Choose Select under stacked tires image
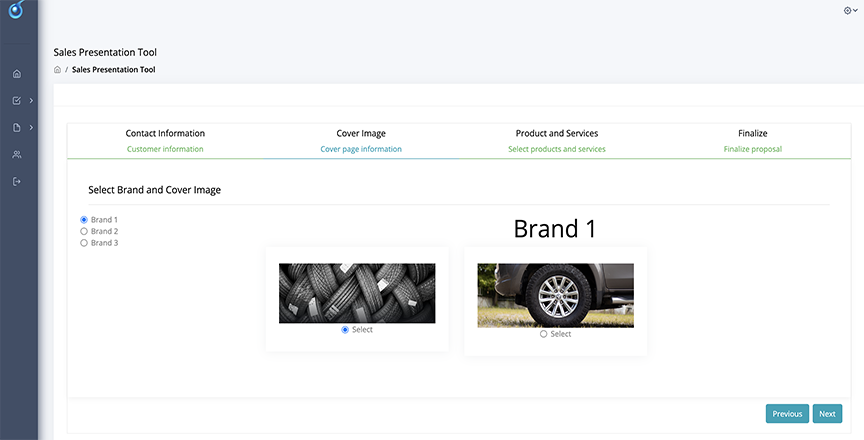This screenshot has width=864, height=440. [x=345, y=330]
